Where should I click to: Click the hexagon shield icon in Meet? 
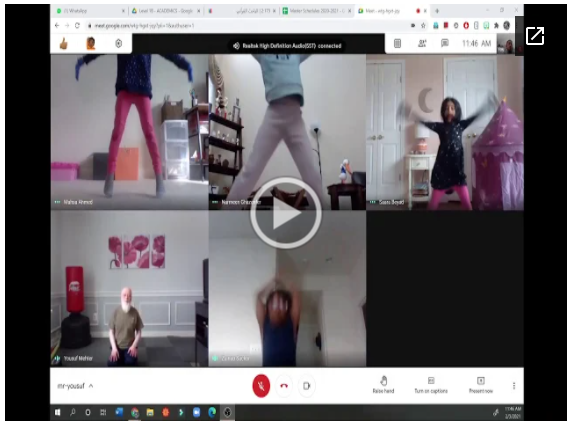[119, 44]
